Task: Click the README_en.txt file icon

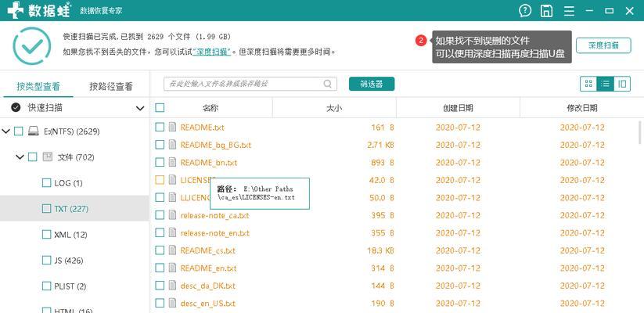Action: (x=172, y=268)
